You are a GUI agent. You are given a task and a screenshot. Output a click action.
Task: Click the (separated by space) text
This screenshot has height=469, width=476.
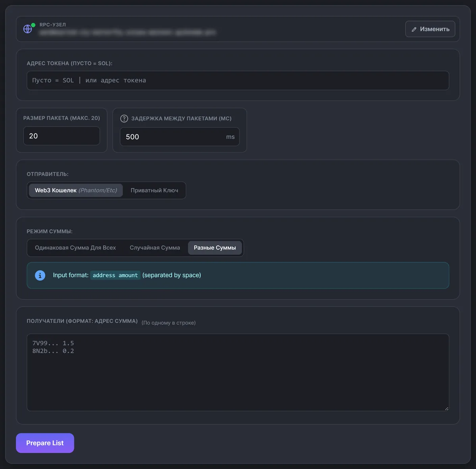(x=172, y=275)
